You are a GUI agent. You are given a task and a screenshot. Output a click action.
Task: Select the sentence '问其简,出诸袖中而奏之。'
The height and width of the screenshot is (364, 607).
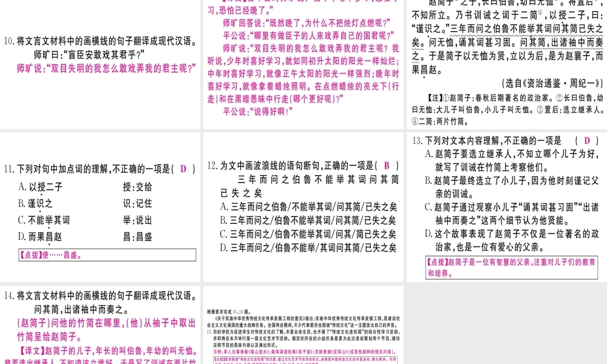point(82,310)
